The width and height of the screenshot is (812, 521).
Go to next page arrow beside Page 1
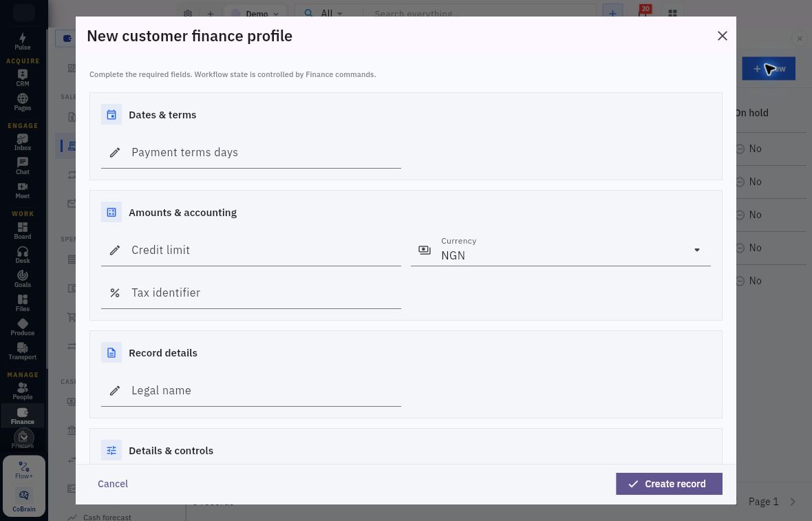[x=793, y=501]
